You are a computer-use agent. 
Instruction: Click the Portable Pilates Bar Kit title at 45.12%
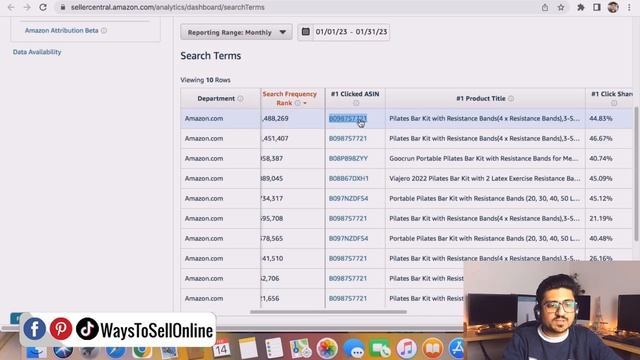tap(484, 198)
